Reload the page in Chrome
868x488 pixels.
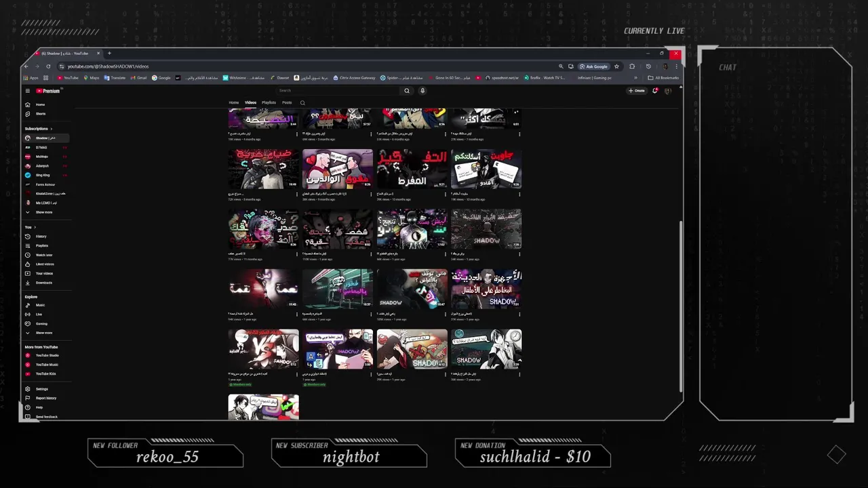(x=48, y=66)
